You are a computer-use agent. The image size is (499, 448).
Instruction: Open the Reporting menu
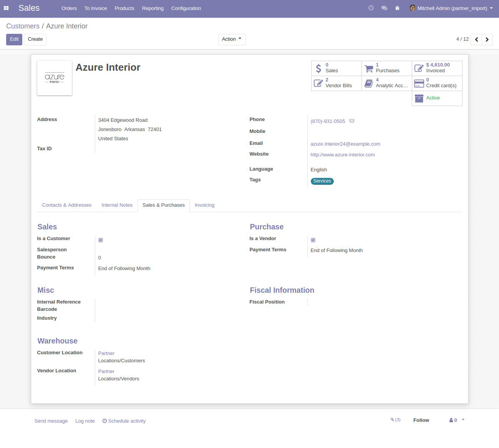(153, 8)
